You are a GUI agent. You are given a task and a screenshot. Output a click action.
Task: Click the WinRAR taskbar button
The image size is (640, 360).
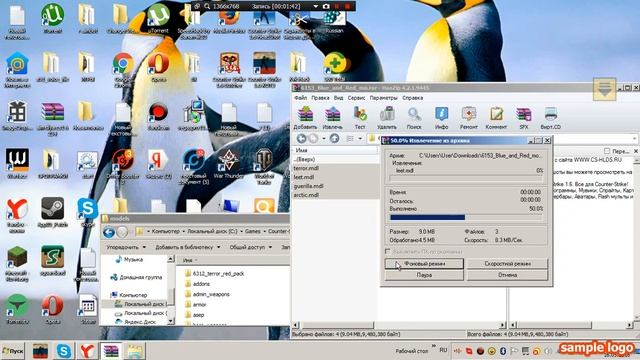coord(111,351)
